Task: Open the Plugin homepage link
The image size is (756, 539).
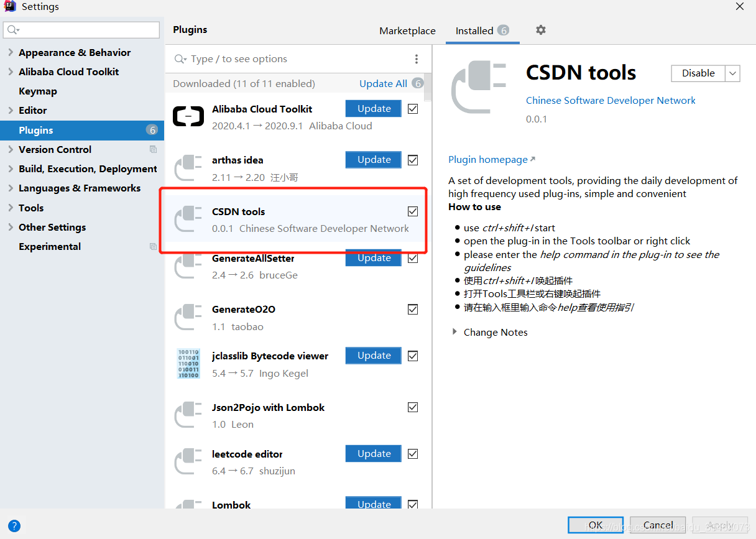Action: tap(488, 160)
